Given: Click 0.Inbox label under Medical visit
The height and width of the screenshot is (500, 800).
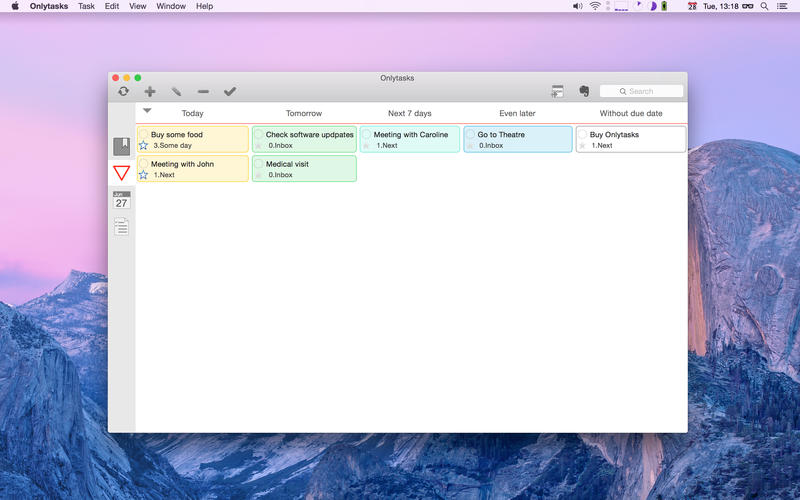Looking at the screenshot, I should pyautogui.click(x=281, y=175).
